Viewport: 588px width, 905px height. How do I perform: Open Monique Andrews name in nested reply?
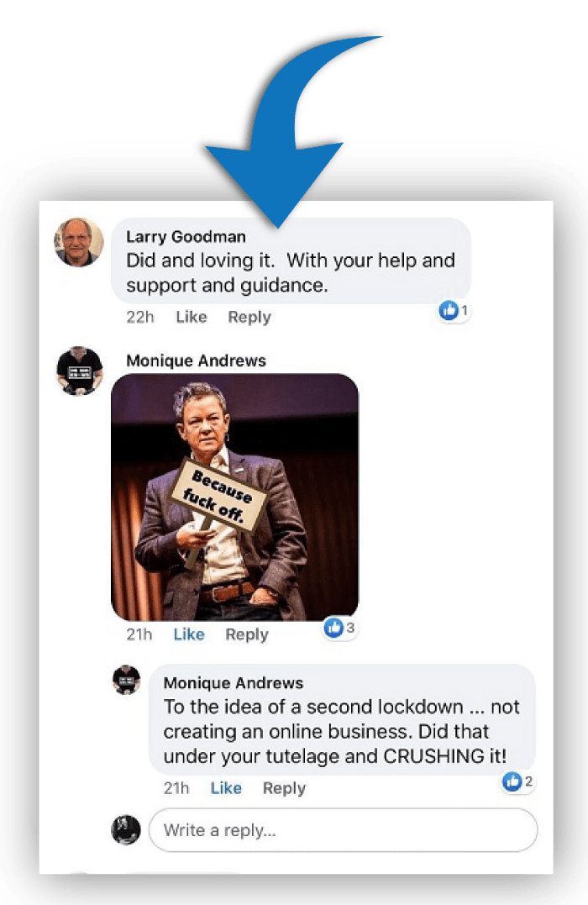pyautogui.click(x=234, y=683)
